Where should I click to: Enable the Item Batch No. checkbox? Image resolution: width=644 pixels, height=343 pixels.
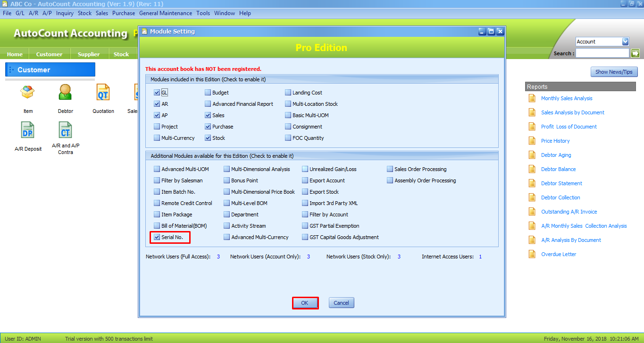click(157, 192)
